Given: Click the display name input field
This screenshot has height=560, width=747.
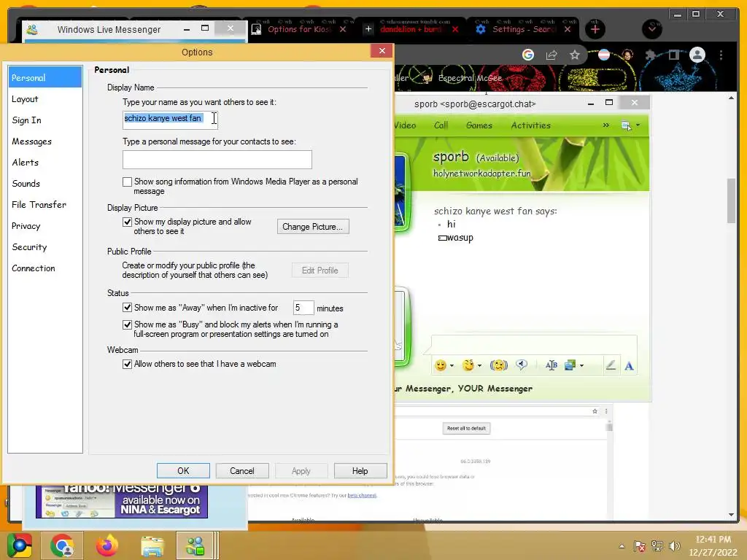Looking at the screenshot, I should pos(170,119).
